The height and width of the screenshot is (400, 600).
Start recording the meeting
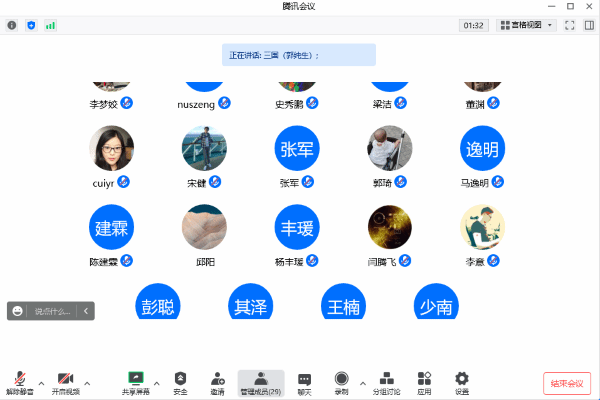pyautogui.click(x=342, y=381)
